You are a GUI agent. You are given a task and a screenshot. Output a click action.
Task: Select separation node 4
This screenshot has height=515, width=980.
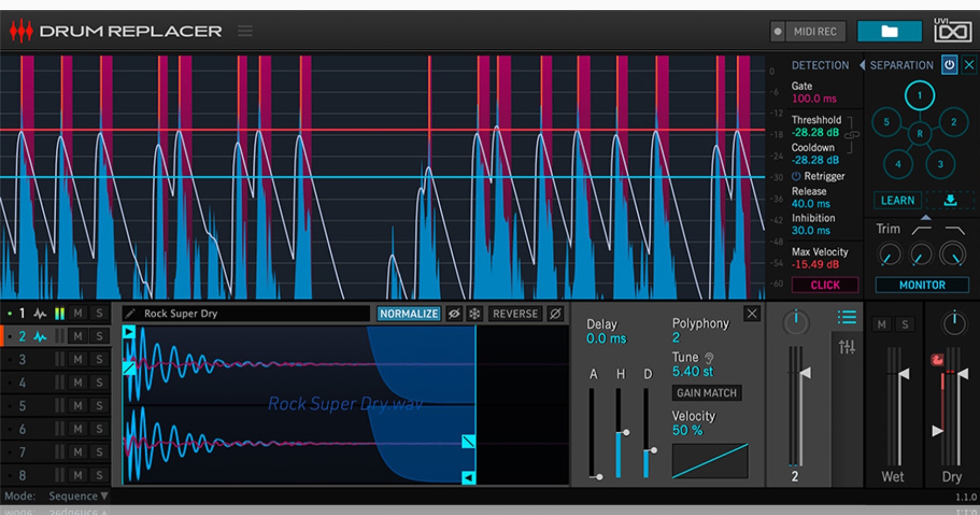click(898, 164)
